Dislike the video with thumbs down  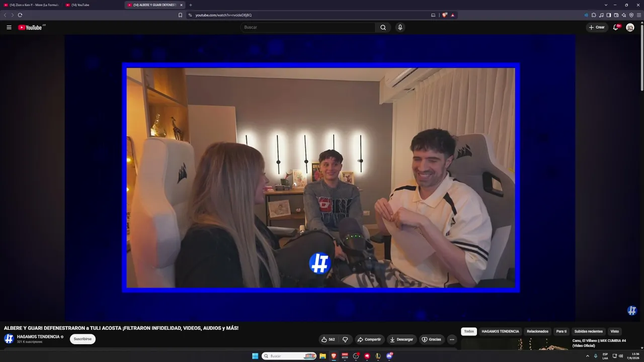pyautogui.click(x=345, y=339)
